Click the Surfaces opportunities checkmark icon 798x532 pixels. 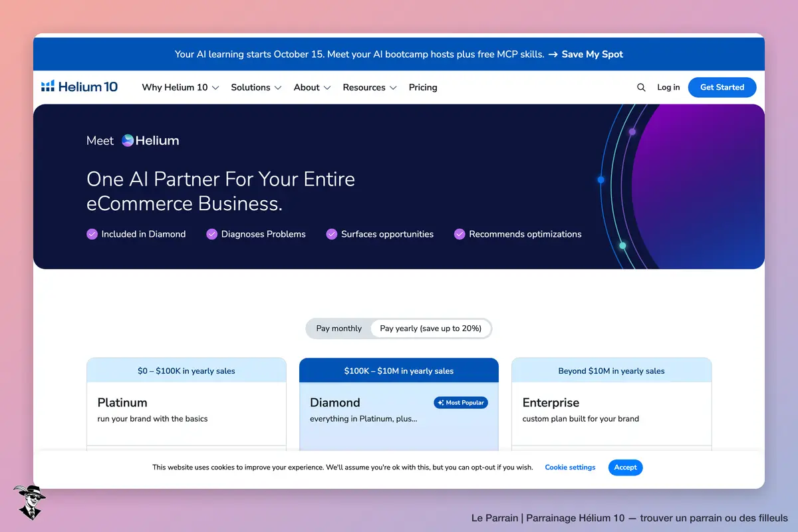pos(332,234)
